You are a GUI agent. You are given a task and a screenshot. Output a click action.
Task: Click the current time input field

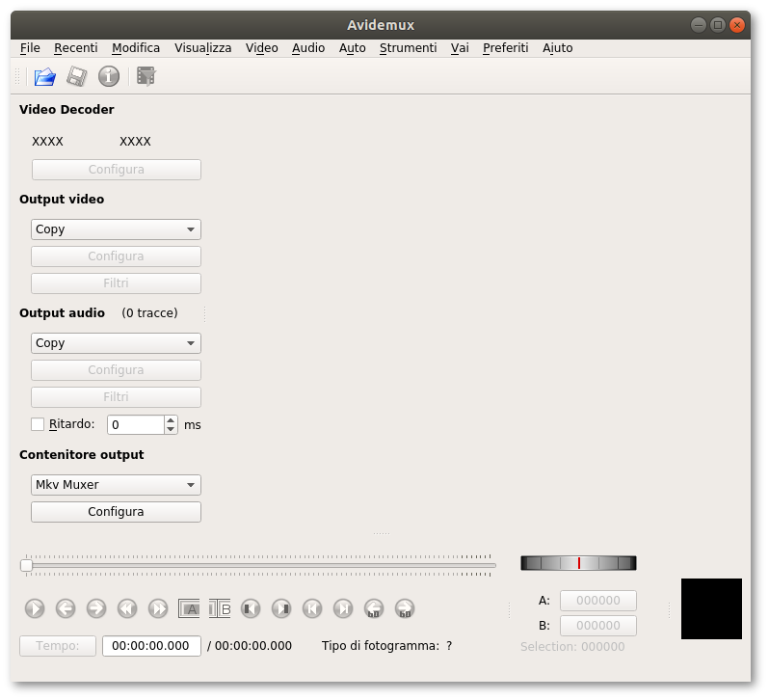(x=151, y=646)
